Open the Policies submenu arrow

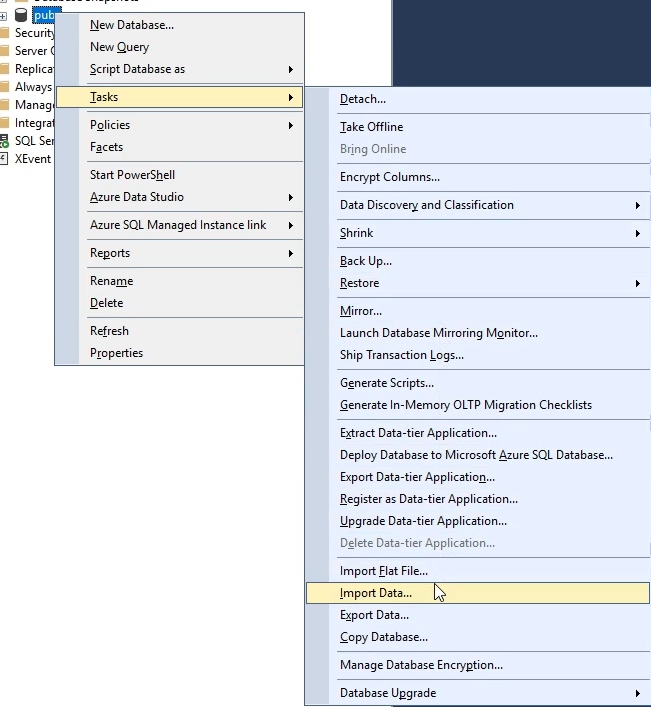pos(291,125)
